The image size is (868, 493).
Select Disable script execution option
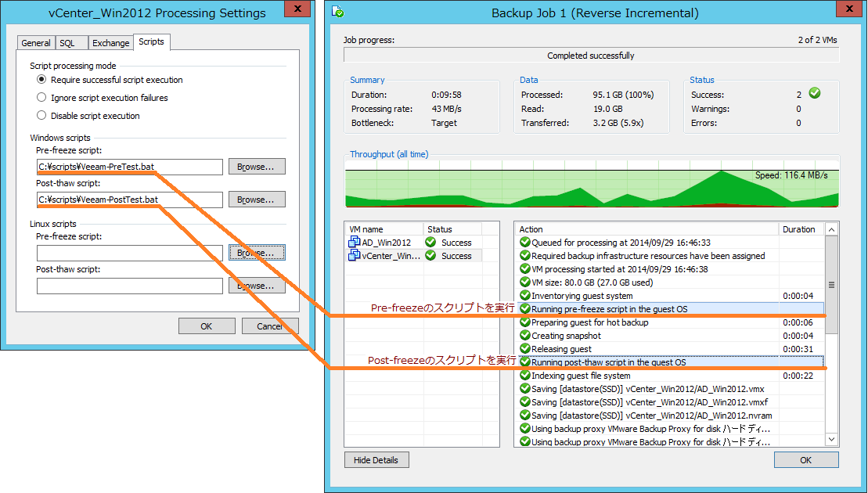pos(41,115)
